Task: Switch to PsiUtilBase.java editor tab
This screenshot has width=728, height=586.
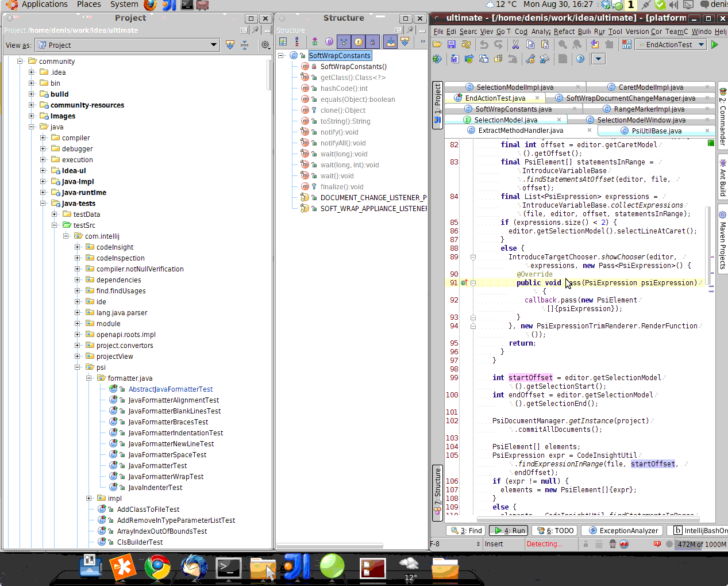Action: tap(657, 131)
